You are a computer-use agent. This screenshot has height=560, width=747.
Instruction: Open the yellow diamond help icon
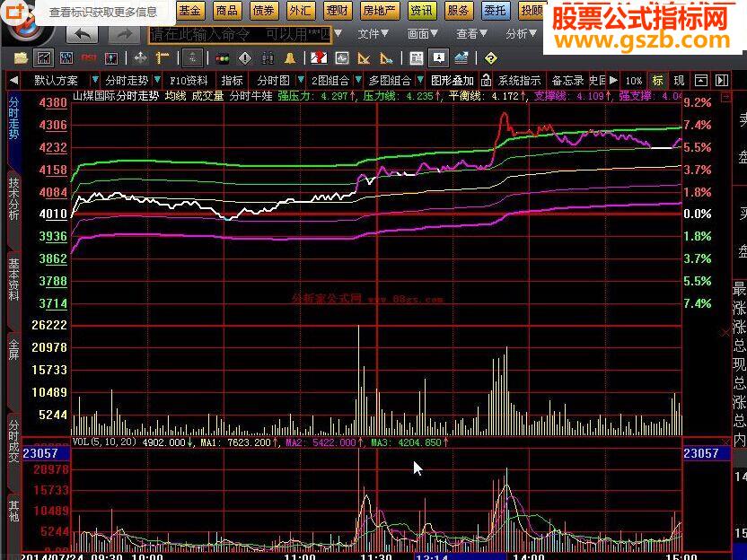(491, 58)
